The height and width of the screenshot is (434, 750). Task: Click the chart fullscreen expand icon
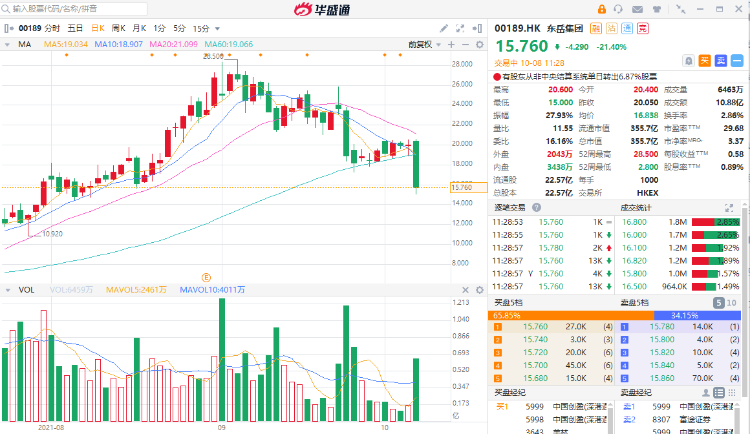point(460,29)
